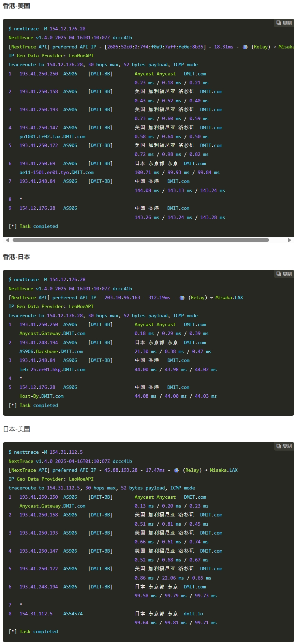This screenshot has width=297, height=644.
Task: Click latency value 21.30 ms
Action: (x=146, y=351)
